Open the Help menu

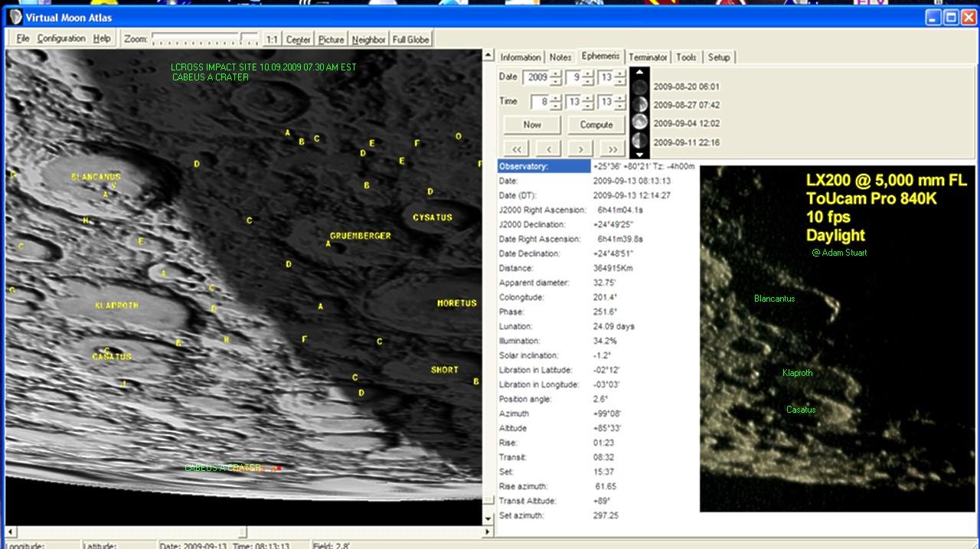(x=102, y=38)
